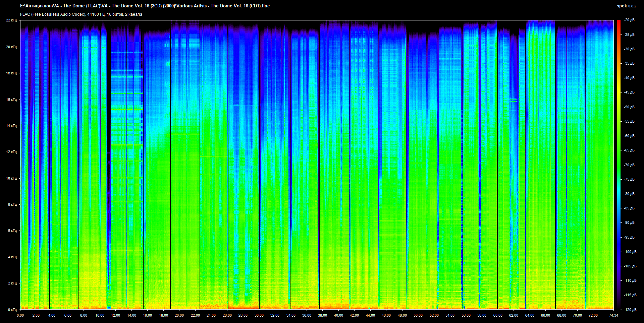
Task: Click the 20:00 time axis marker
Action: point(179,315)
